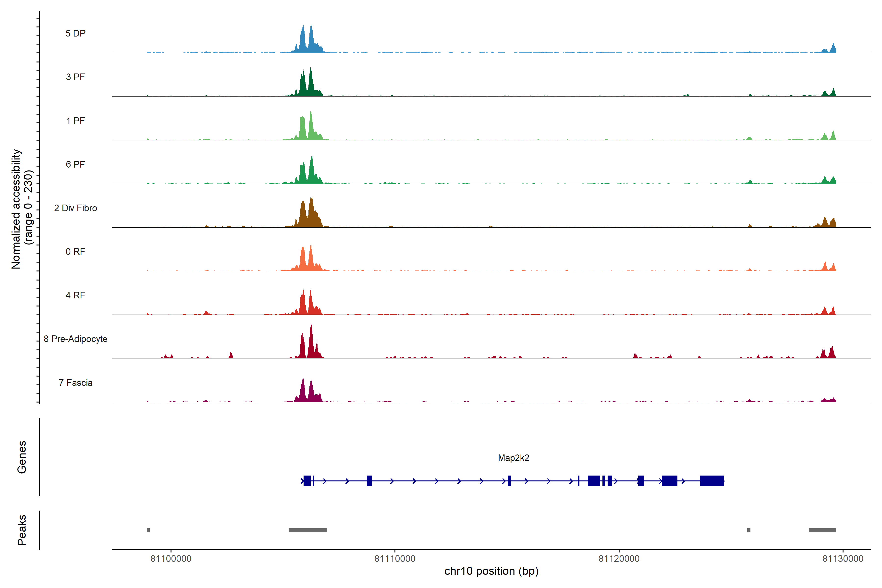Click the Peaks track title

[x=22, y=530]
